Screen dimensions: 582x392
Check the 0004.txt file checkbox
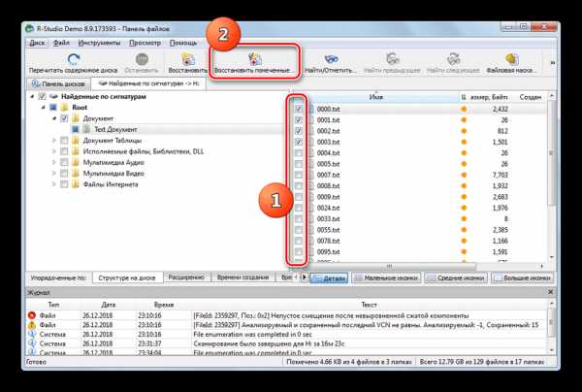(299, 152)
